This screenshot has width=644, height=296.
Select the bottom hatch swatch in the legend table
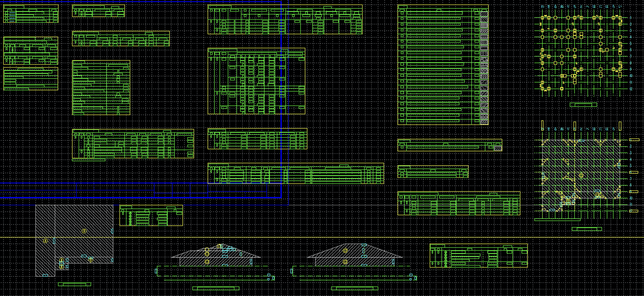point(484,122)
